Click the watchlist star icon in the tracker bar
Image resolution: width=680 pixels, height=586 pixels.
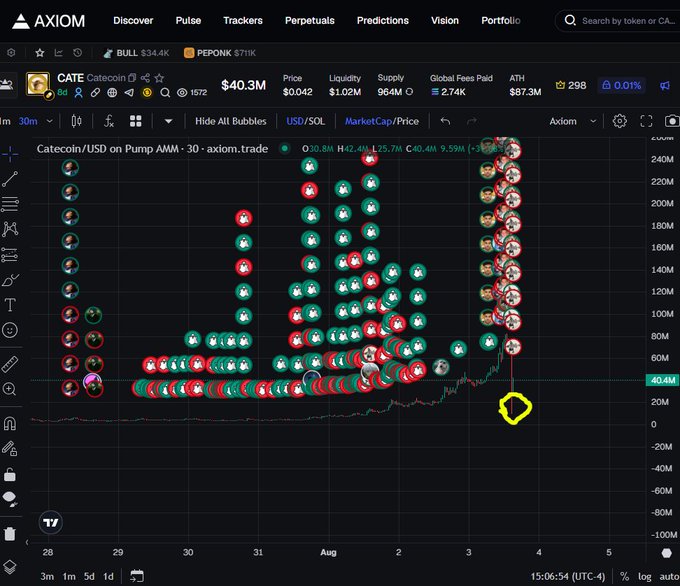[x=39, y=53]
